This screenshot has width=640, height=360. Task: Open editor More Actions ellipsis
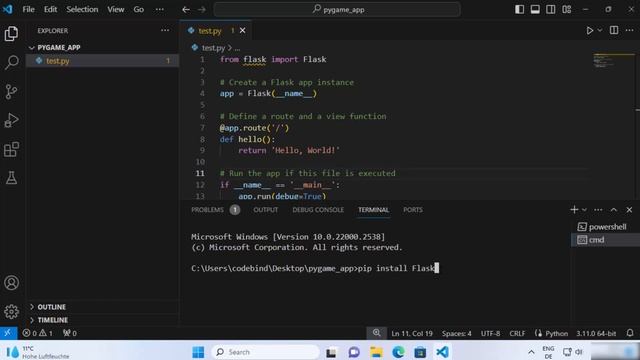[629, 31]
